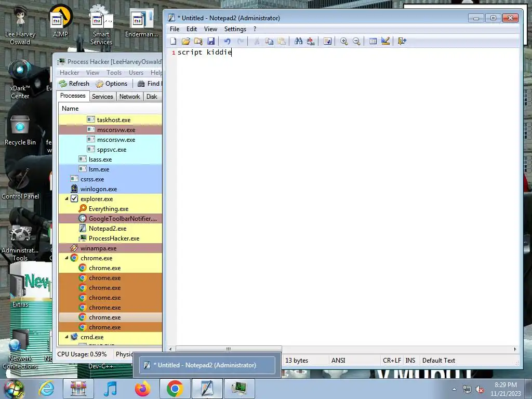Viewport: 532px width, 399px height.
Task: Select taskhost.exe in process list
Action: [x=110, y=120]
